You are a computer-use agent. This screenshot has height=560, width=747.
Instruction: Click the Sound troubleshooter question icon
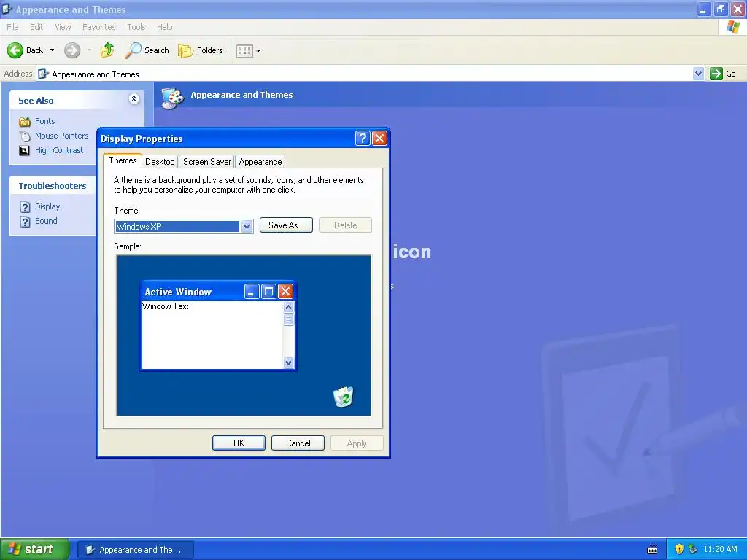26,222
